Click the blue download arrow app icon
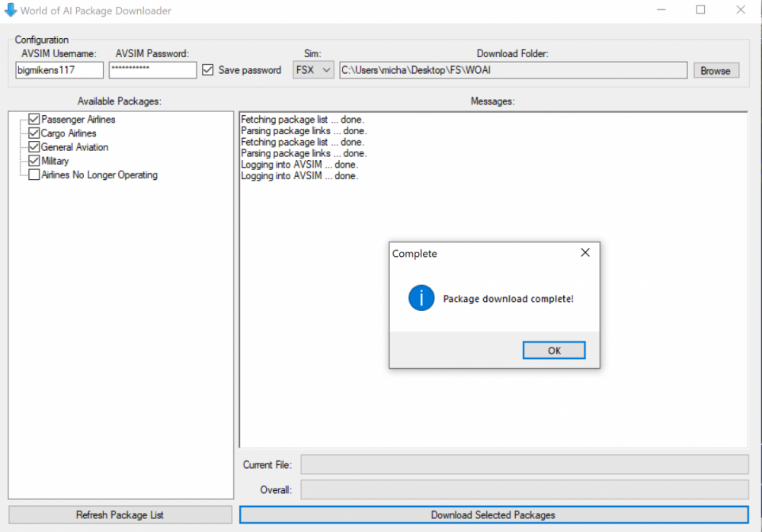 (x=10, y=10)
